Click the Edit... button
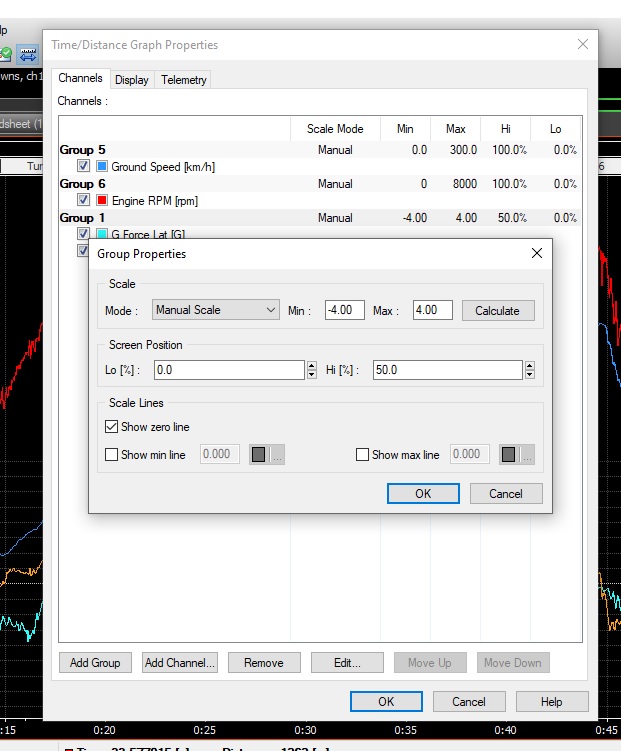 point(347,662)
